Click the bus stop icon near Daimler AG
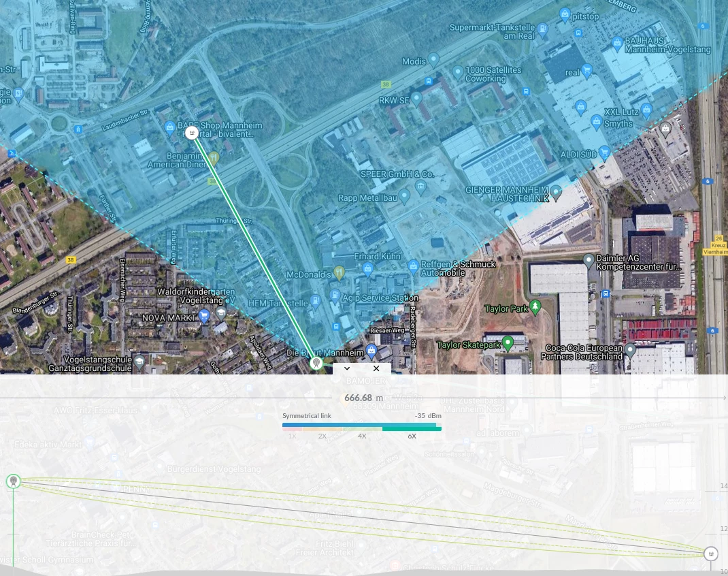 (x=606, y=293)
